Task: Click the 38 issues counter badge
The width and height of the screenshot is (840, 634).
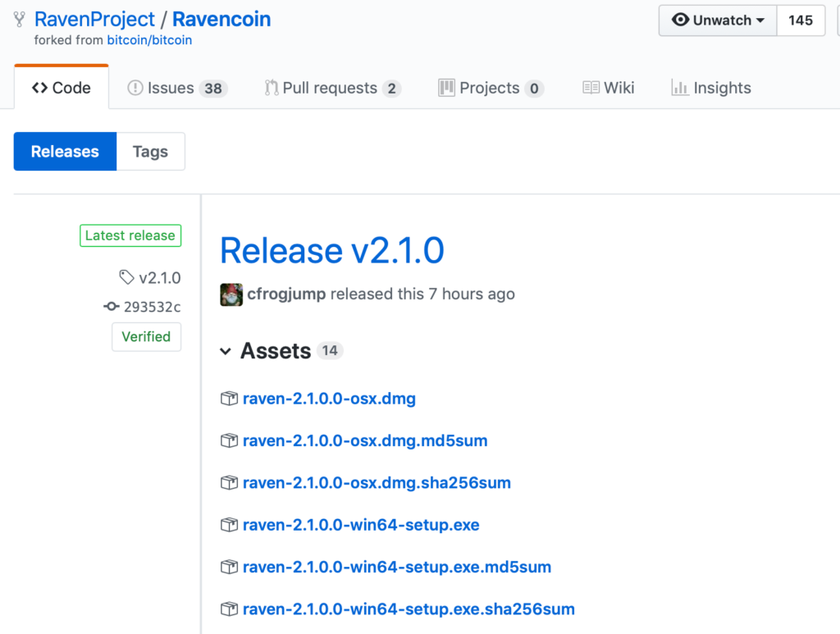Action: [213, 89]
